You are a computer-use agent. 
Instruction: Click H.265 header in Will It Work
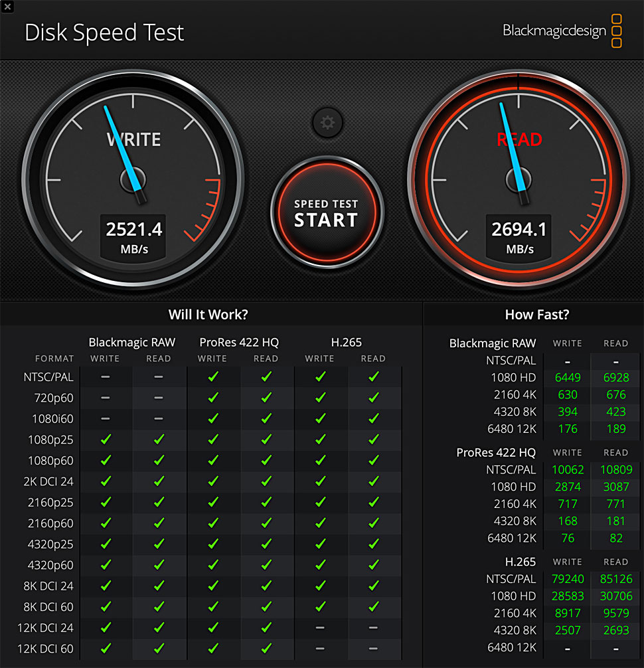click(x=347, y=342)
